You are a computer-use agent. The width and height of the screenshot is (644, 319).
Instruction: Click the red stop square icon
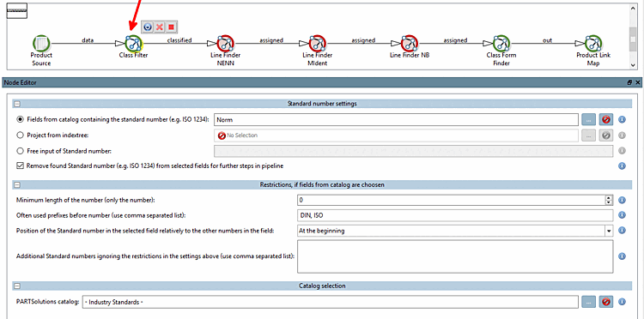coord(171,27)
